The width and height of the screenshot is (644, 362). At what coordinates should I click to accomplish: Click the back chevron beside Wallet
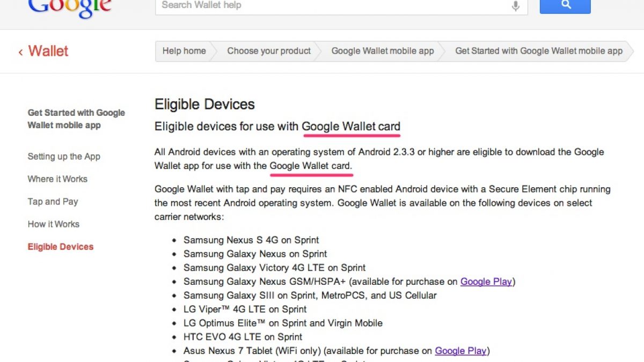coord(20,52)
